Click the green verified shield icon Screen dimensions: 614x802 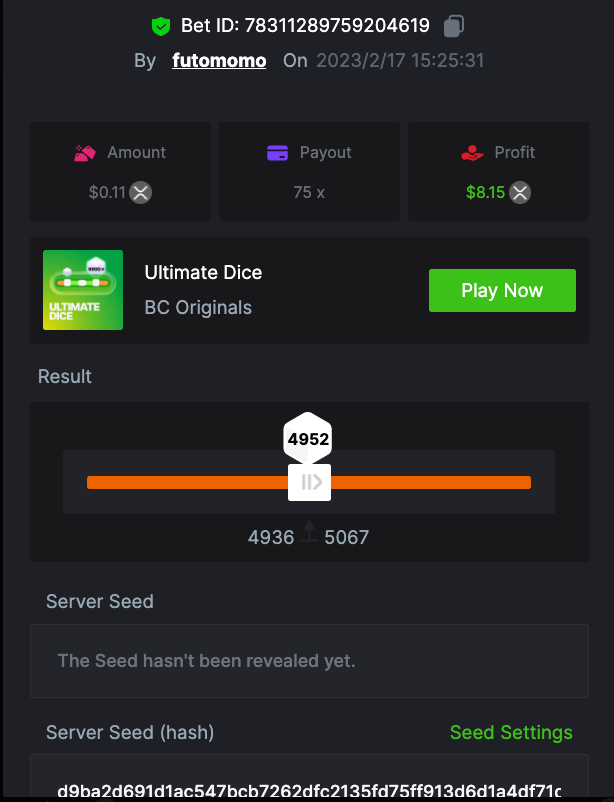[161, 26]
